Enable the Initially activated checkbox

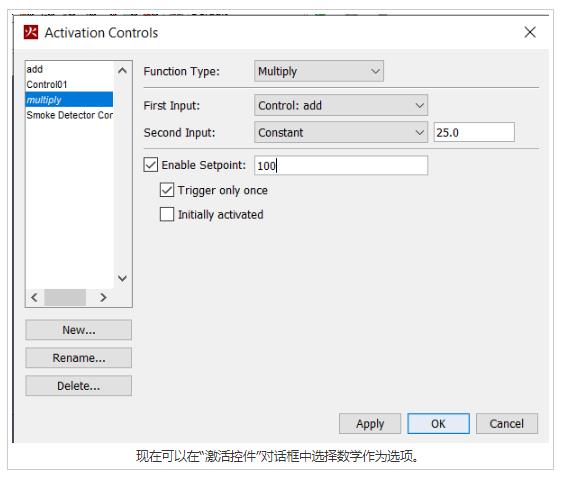167,214
